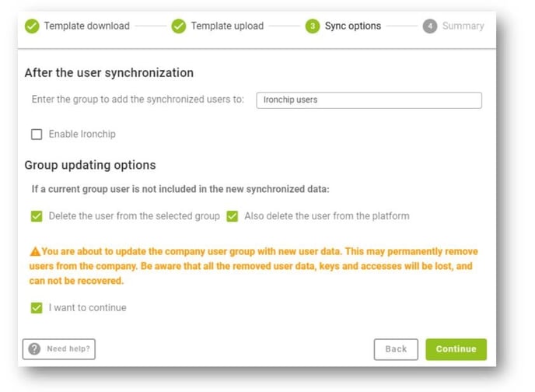Screen dimensions: 535x392
Task: Open the Need help? button
Action: click(59, 349)
